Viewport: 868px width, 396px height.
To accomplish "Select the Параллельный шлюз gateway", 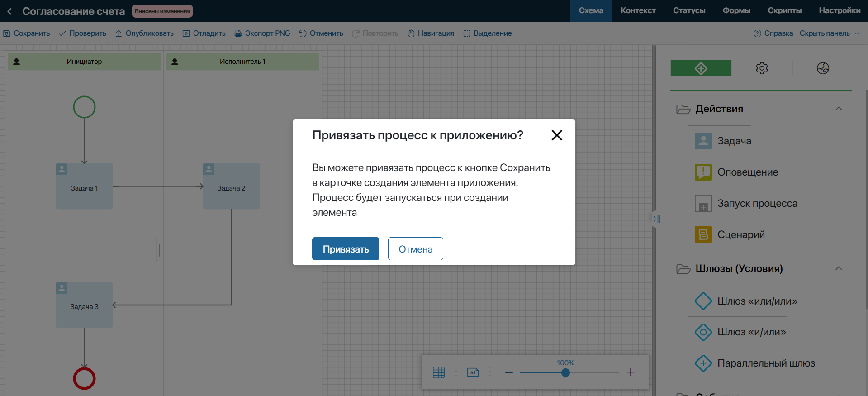I will coord(754,363).
